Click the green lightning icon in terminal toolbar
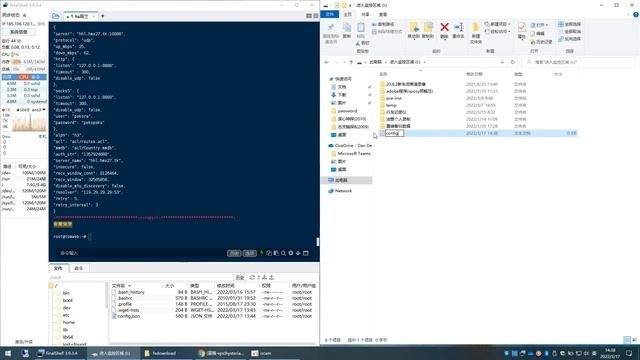 pyautogui.click(x=262, y=253)
